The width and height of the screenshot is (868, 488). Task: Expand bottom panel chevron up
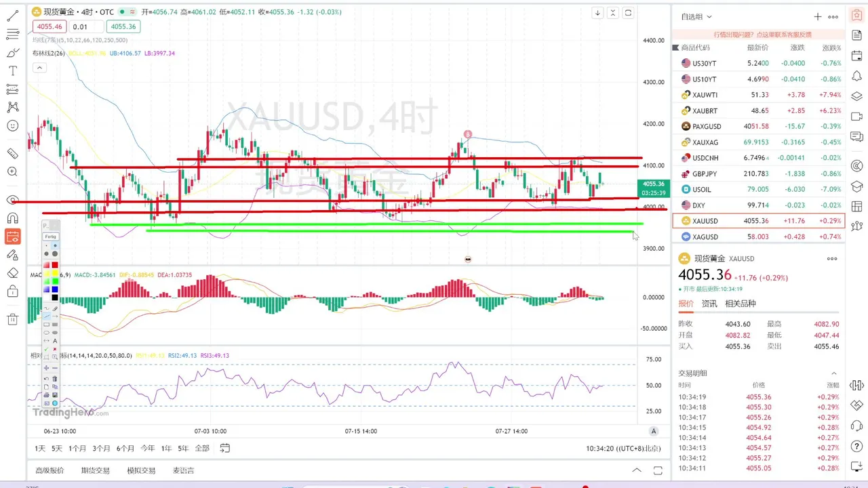pos(637,470)
